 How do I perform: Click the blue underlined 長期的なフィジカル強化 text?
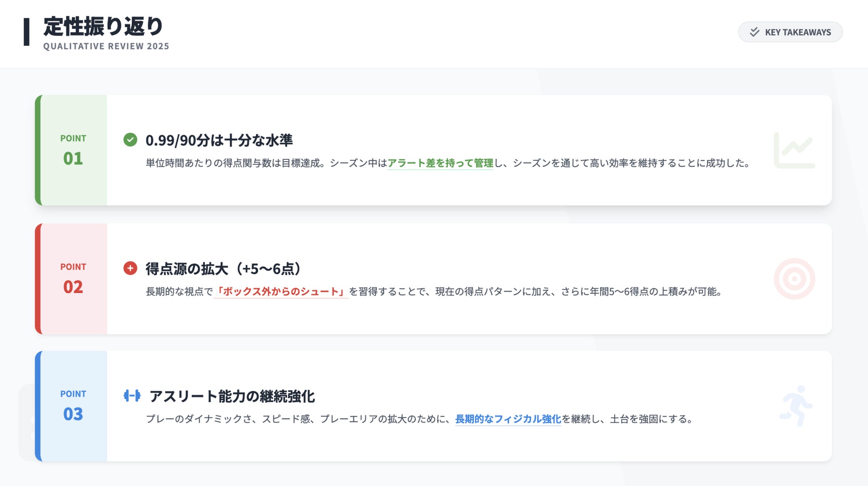pos(508,419)
